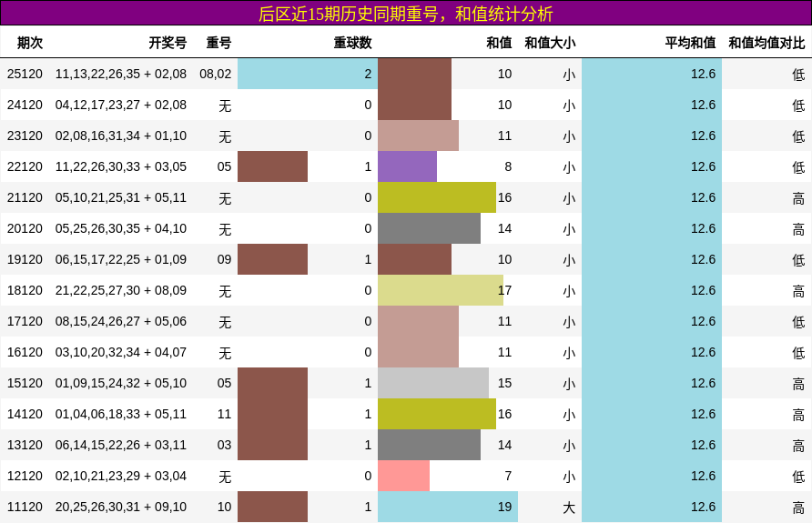Click the 高 comparison cell in row 21120
This screenshot has height=523, width=812.
click(x=798, y=198)
